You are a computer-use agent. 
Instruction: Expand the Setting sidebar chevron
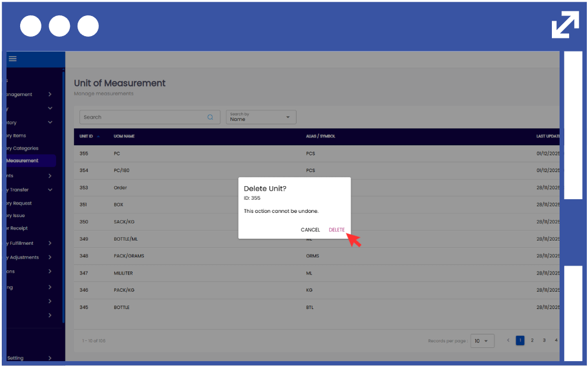tap(50, 358)
